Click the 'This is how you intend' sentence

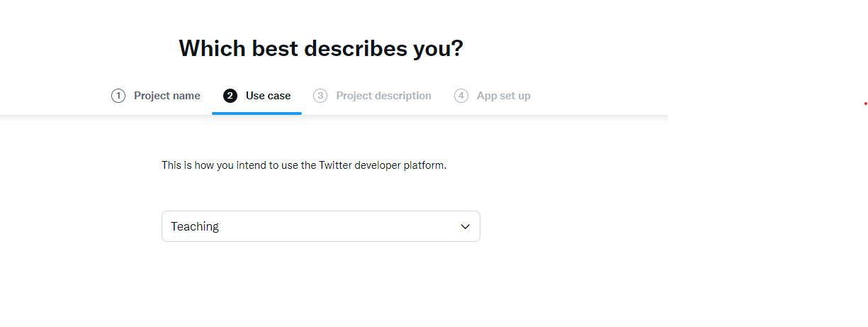coord(304,165)
